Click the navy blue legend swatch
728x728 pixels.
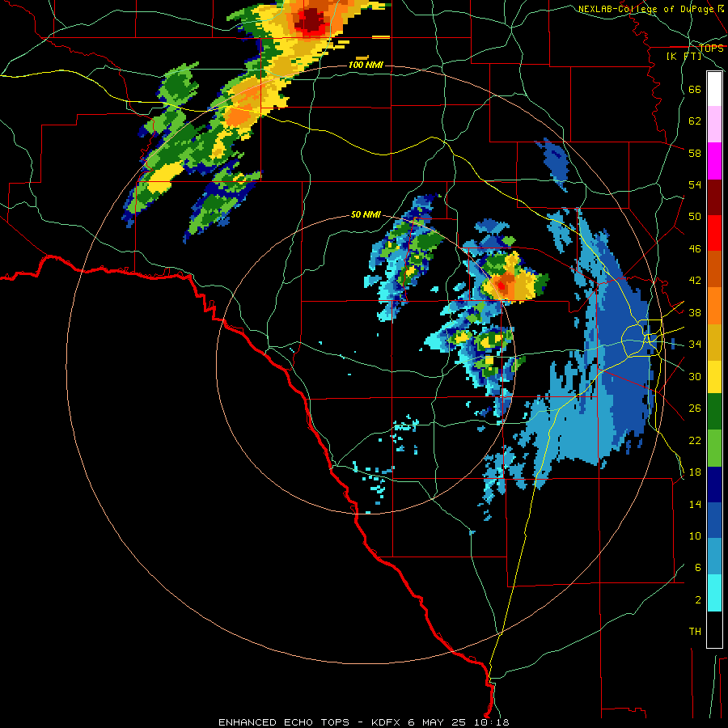click(x=714, y=485)
